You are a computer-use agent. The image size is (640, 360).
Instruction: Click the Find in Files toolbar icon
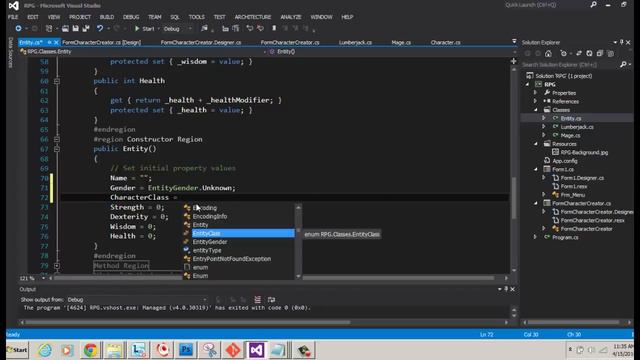204,29
